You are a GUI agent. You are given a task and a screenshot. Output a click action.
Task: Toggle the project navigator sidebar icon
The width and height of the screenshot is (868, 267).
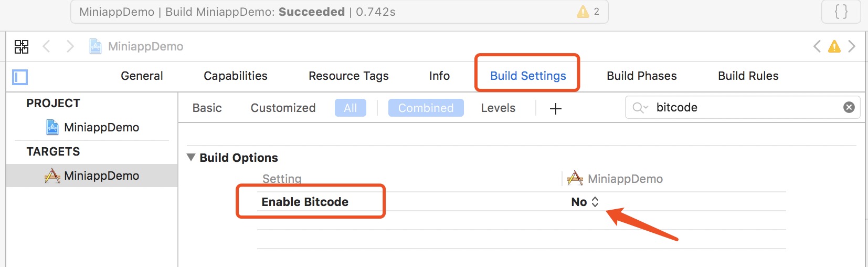(20, 77)
